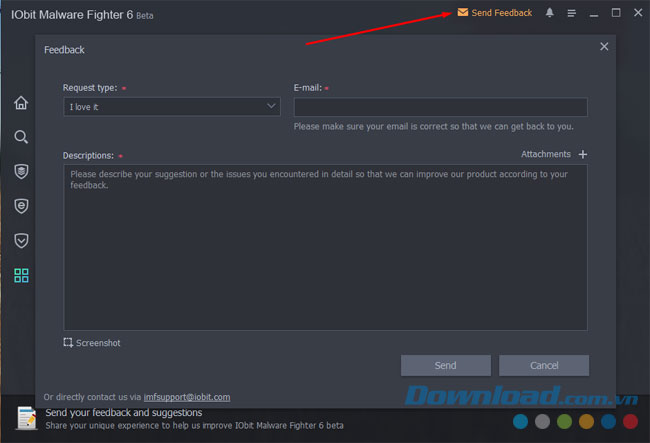This screenshot has height=443, width=650.
Task: Select the light blue theme circle
Action: point(520,421)
